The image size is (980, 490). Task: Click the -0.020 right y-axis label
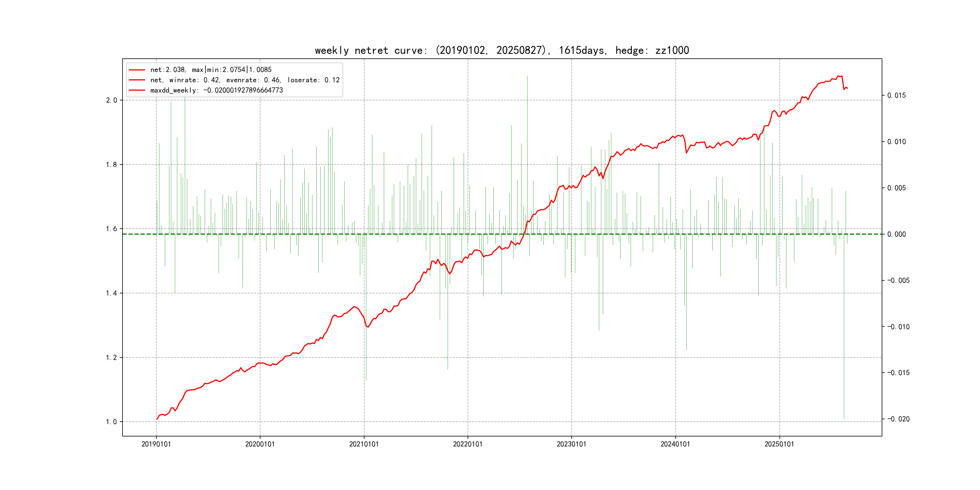(x=898, y=419)
